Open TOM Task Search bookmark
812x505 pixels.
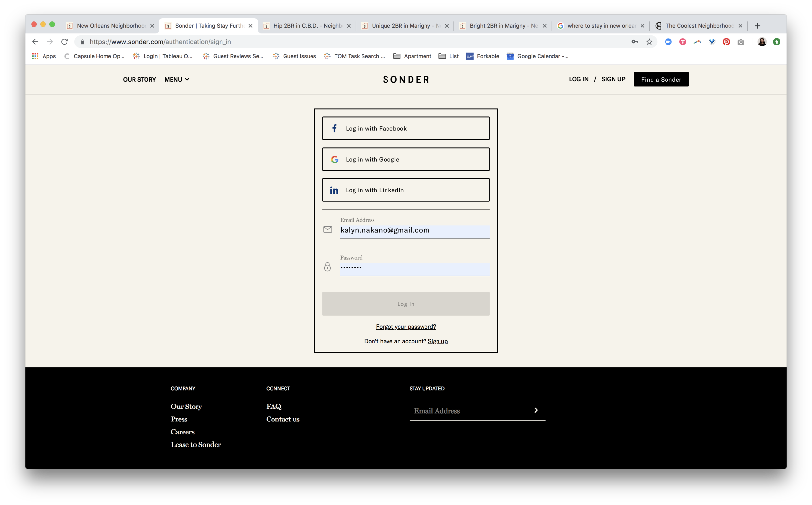click(x=354, y=56)
